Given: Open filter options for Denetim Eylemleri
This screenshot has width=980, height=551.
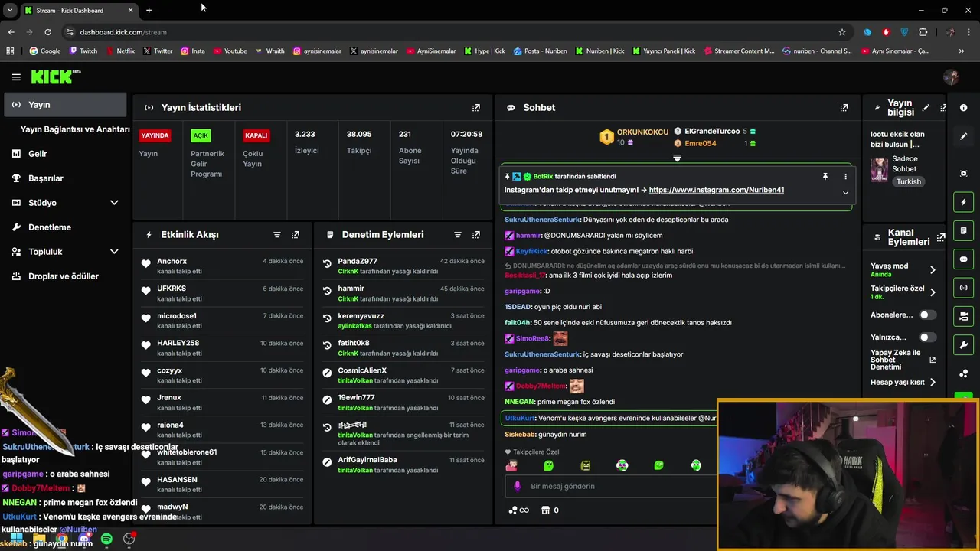Looking at the screenshot, I should pyautogui.click(x=458, y=235).
